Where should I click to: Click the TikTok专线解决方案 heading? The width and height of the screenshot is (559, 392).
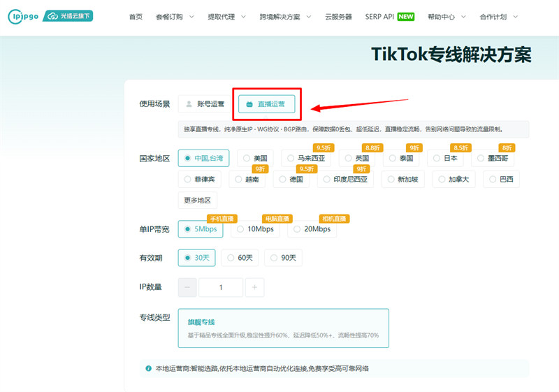[x=451, y=55]
